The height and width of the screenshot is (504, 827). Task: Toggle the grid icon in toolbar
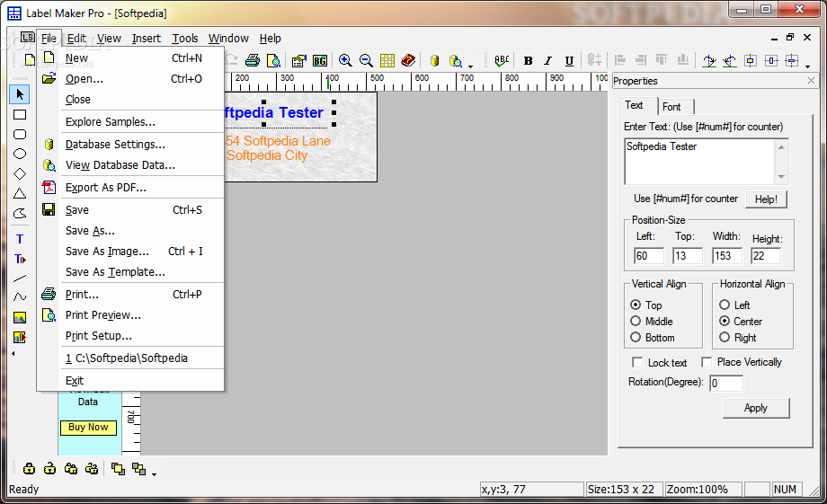387,60
